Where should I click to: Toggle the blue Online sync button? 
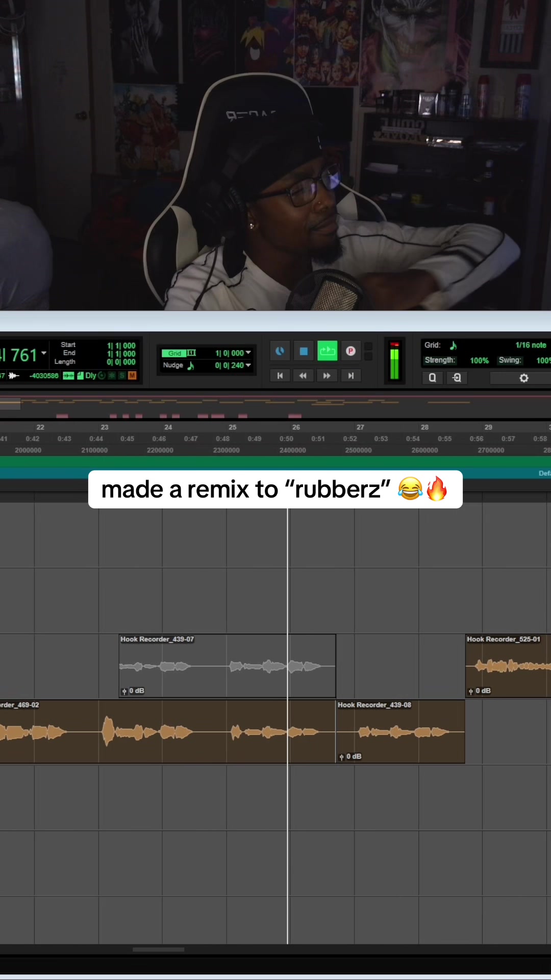click(280, 351)
